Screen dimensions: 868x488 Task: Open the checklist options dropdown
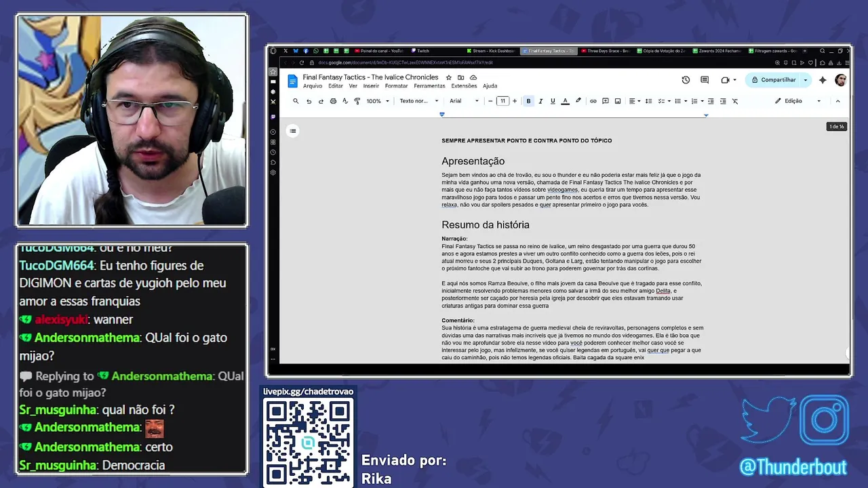(664, 101)
